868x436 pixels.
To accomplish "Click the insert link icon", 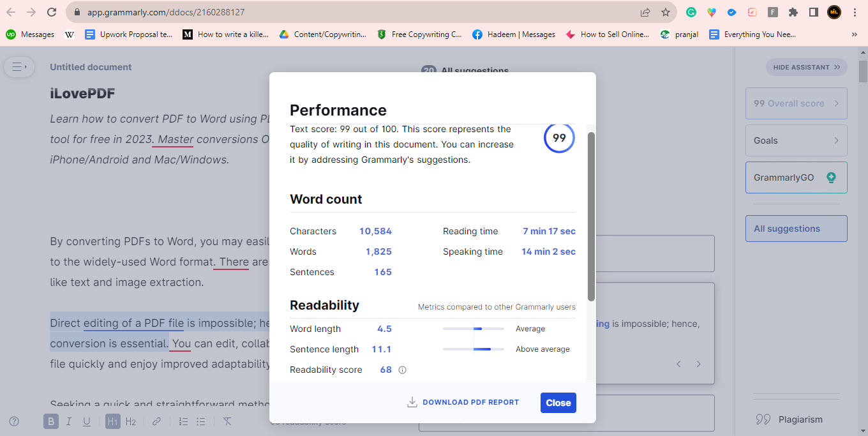I will [156, 421].
